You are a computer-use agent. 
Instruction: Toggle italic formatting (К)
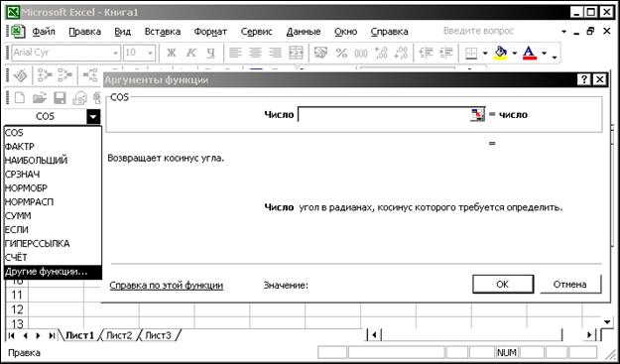pos(191,53)
